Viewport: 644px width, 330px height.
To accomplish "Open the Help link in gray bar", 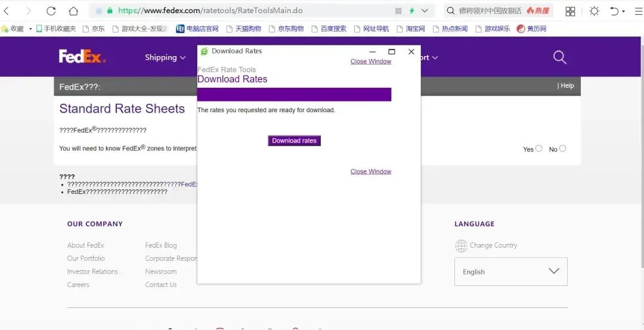I will point(567,85).
